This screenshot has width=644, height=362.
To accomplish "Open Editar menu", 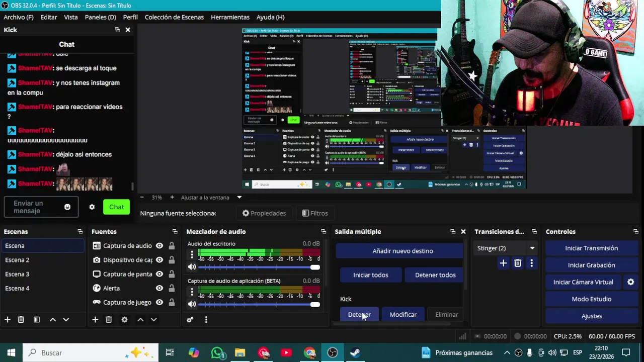I will [x=49, y=17].
